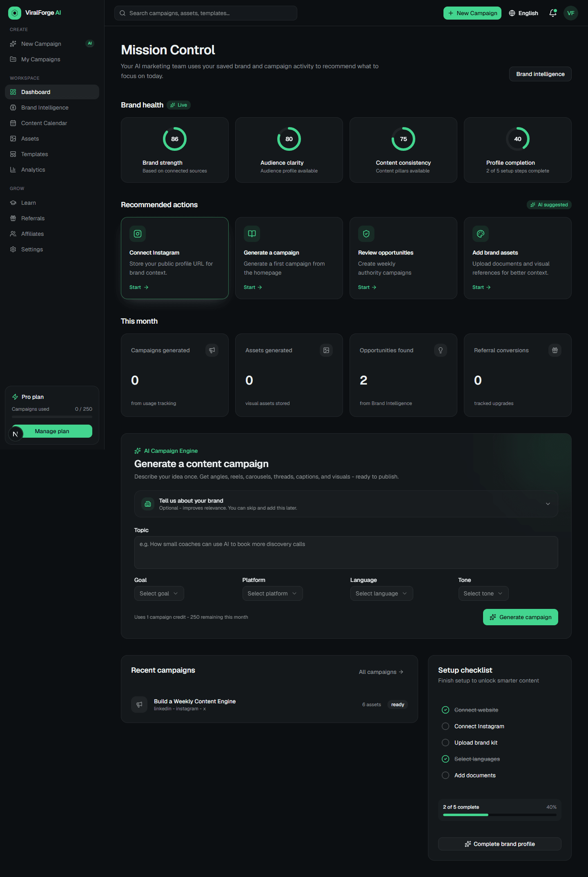Open Learn in the sidebar
This screenshot has height=877, width=588.
[x=52, y=203]
